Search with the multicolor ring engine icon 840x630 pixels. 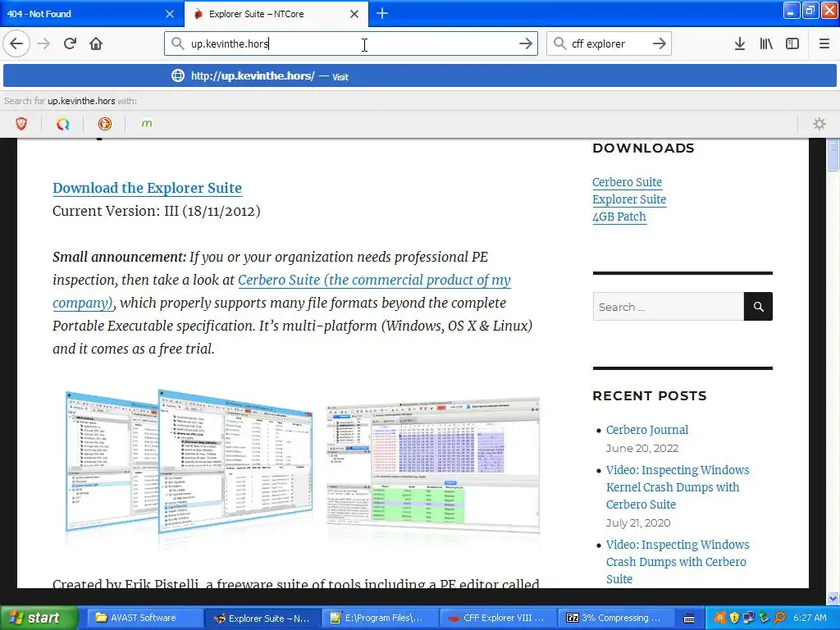point(62,124)
